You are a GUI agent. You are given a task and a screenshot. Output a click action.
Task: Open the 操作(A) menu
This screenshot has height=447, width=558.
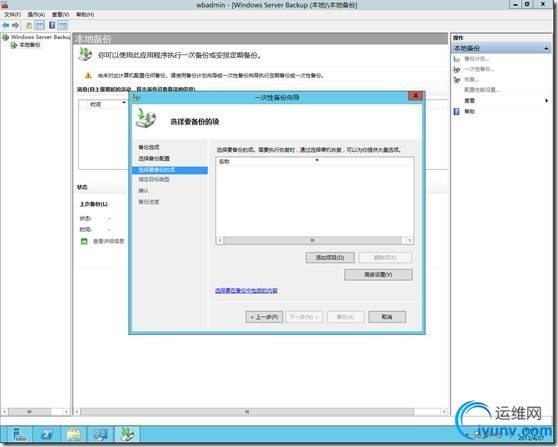click(36, 15)
